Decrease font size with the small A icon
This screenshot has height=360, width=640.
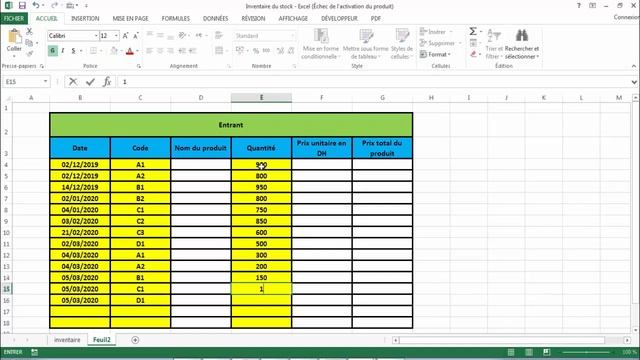(x=136, y=36)
